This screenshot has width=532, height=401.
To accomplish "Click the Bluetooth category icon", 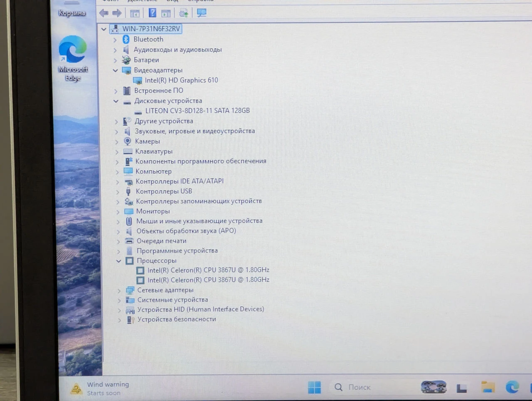I will click(x=126, y=39).
